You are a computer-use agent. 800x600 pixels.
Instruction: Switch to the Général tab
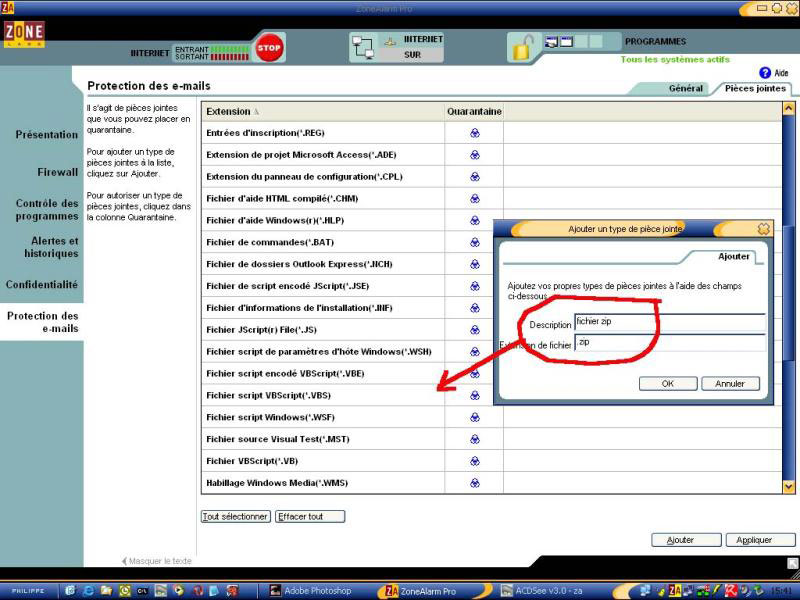coord(686,89)
